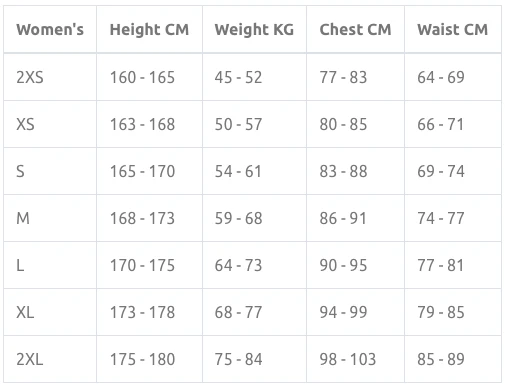Select the S size row label
Image resolution: width=505 pixels, height=389 pixels.
coord(20,171)
